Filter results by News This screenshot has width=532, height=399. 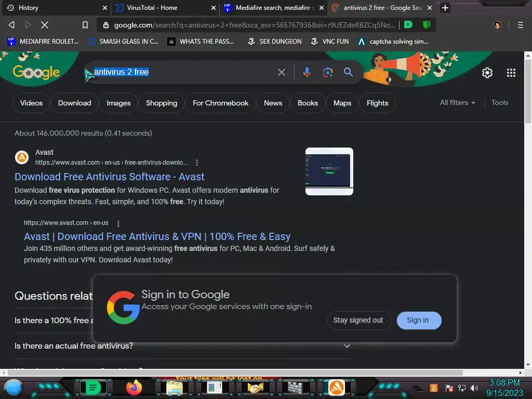point(273,103)
